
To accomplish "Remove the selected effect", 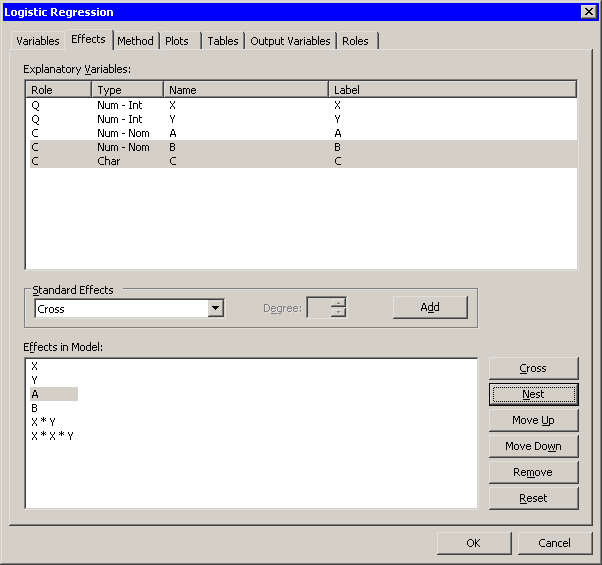I will 533,472.
